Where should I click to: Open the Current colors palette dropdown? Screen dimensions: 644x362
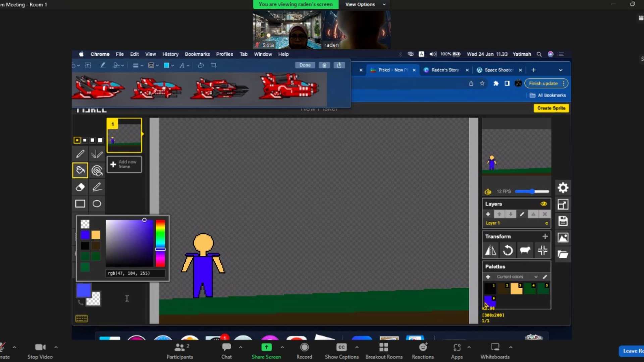[x=517, y=277]
